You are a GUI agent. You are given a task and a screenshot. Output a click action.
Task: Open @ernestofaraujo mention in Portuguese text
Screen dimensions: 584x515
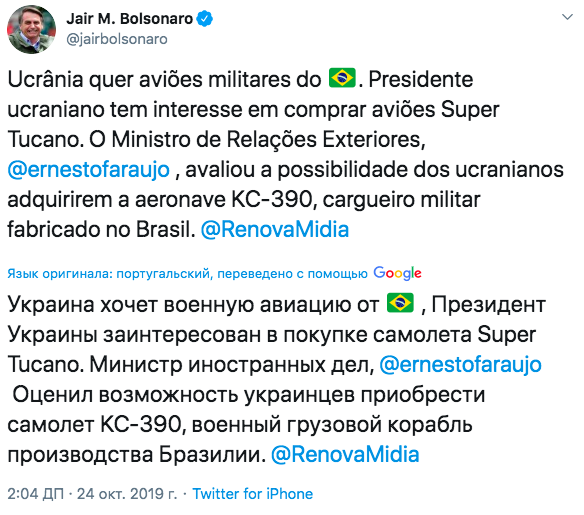[x=89, y=169]
